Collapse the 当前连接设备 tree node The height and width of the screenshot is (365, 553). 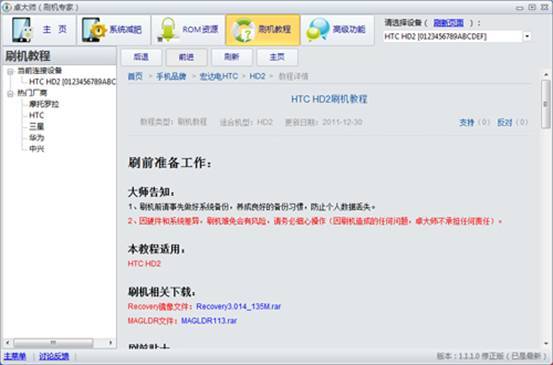point(10,72)
